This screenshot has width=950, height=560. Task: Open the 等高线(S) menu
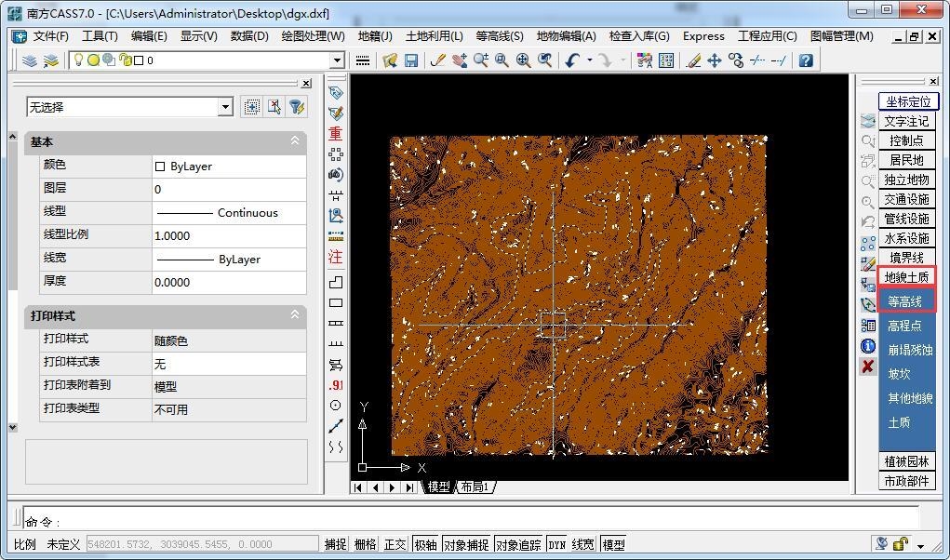pos(500,36)
